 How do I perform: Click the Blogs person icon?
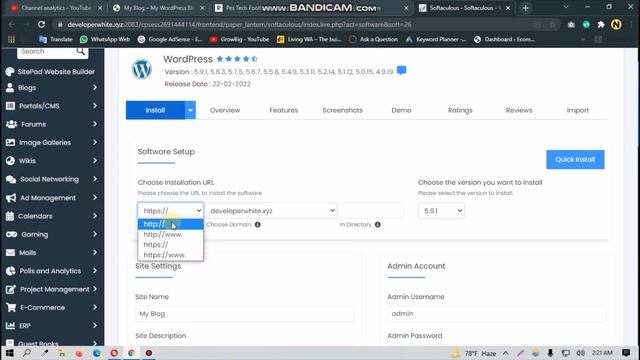pyautogui.click(x=10, y=88)
